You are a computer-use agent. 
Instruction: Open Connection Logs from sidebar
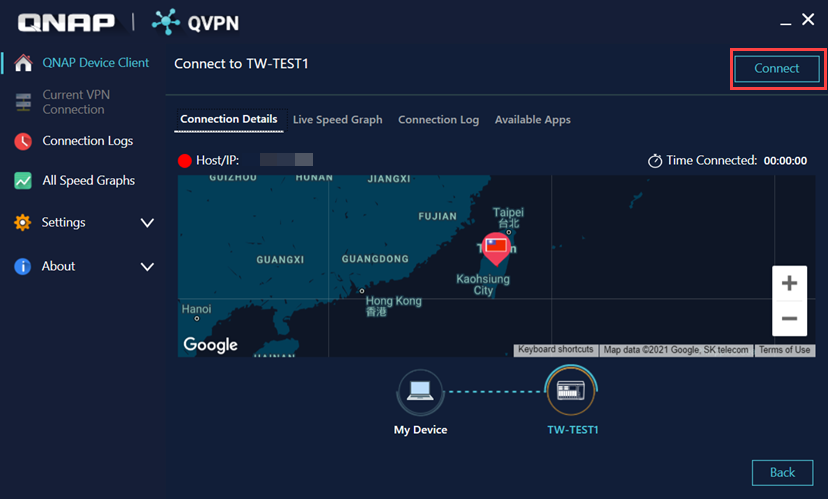[88, 141]
